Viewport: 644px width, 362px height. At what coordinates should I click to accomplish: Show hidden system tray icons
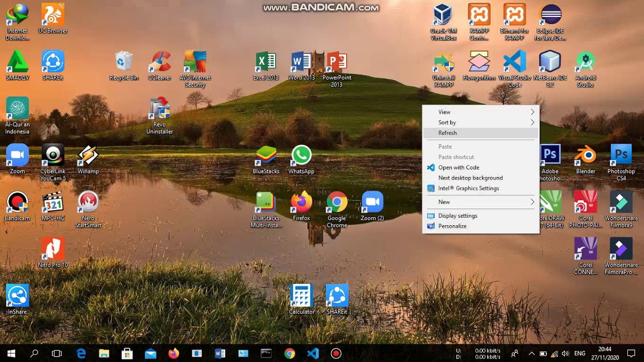[531, 353]
